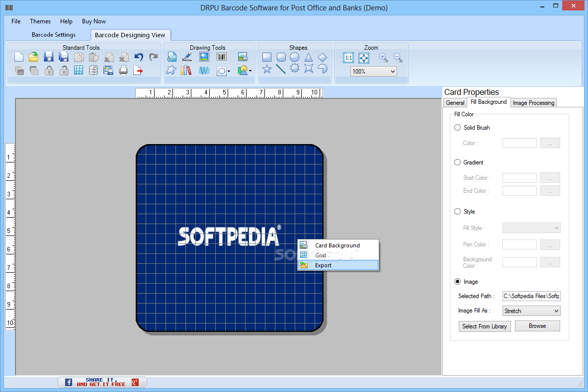This screenshot has width=588, height=392.
Task: Draw a triangle shape
Action: tap(309, 57)
